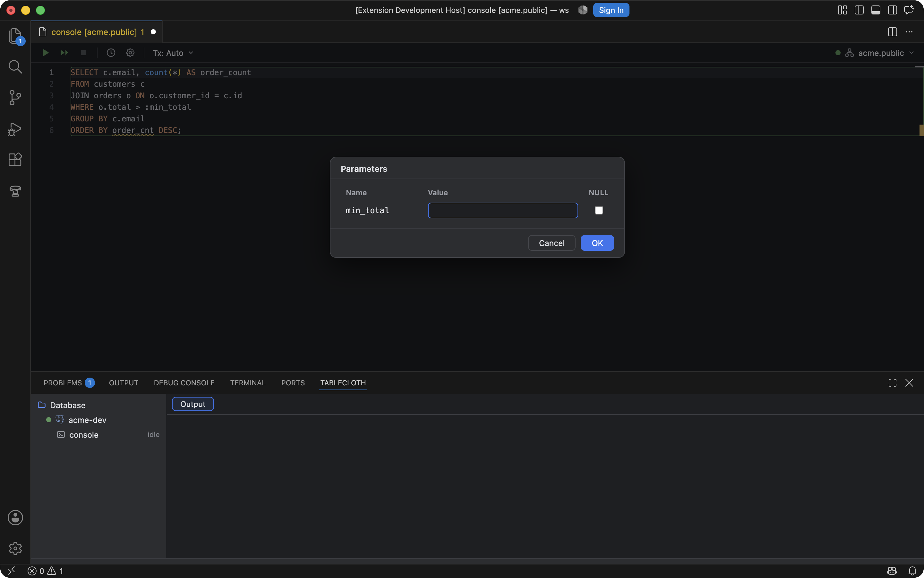Check the NULL checkbox for min_total
This screenshot has height=578, width=924.
(x=599, y=211)
